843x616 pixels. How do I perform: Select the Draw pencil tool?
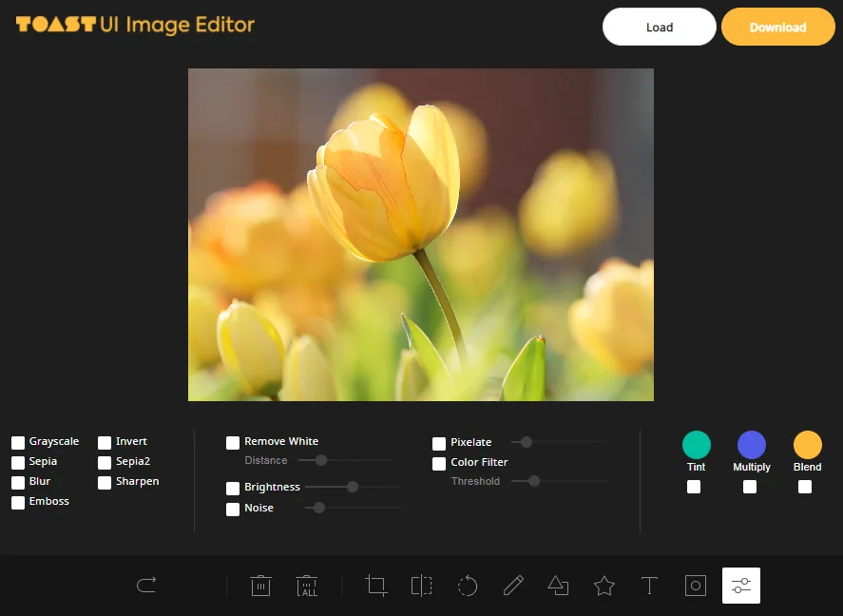pyautogui.click(x=513, y=586)
